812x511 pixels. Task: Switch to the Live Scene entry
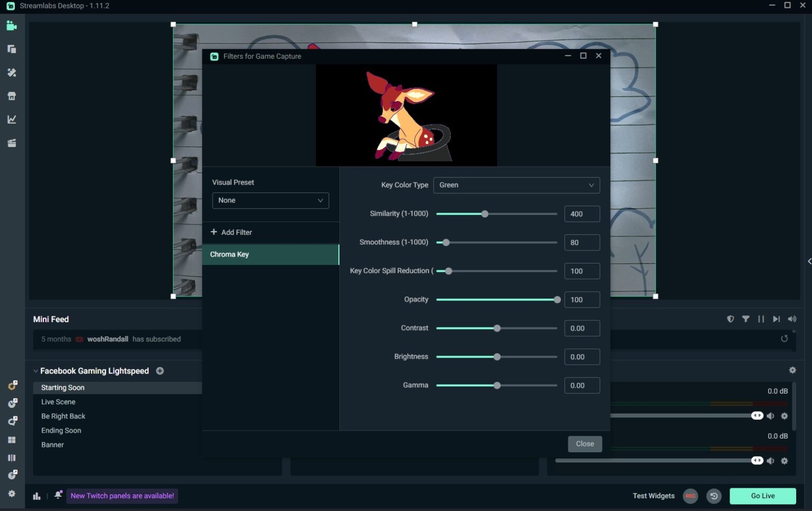click(x=58, y=401)
